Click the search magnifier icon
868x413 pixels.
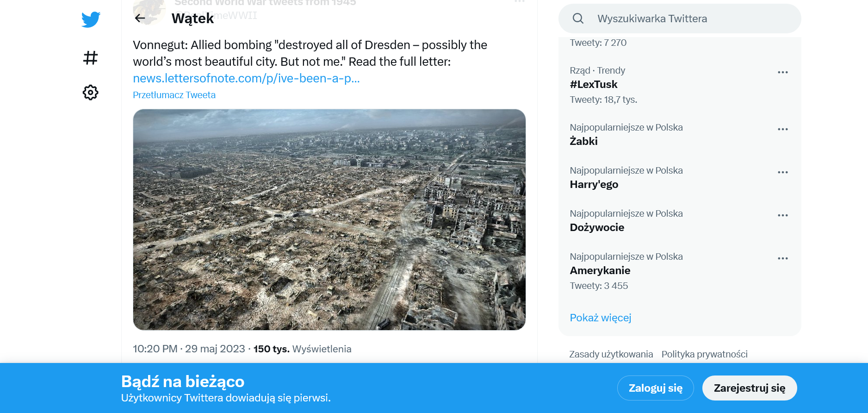click(x=578, y=19)
